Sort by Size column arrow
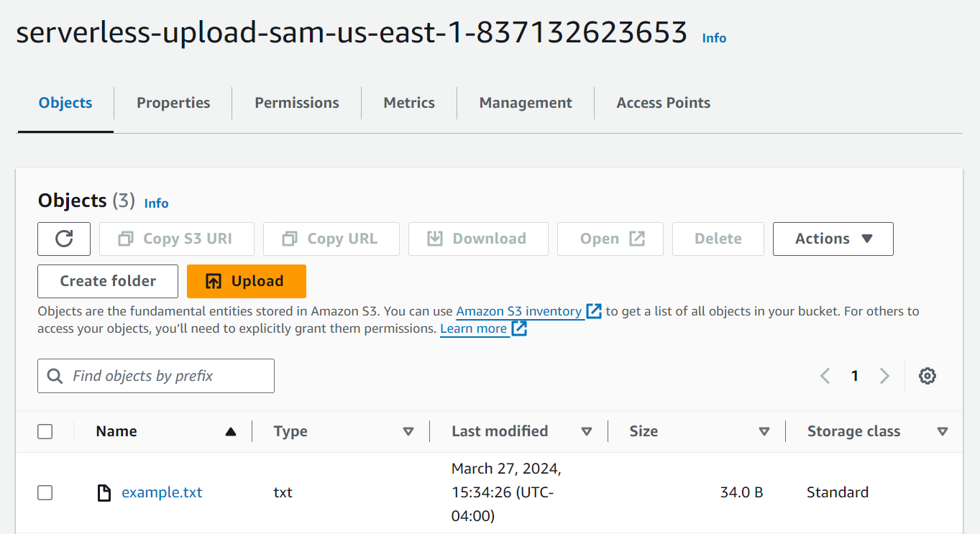Image resolution: width=980 pixels, height=534 pixels. (x=764, y=432)
